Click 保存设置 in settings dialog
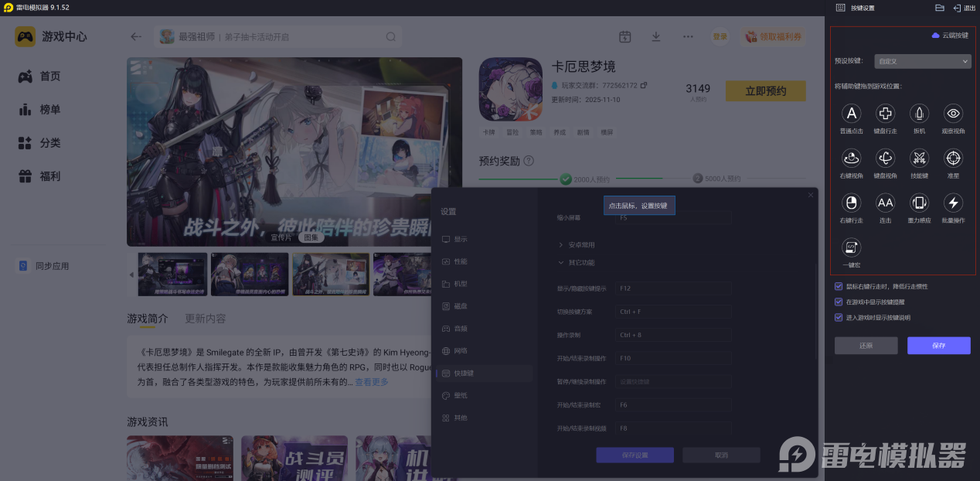 [635, 455]
